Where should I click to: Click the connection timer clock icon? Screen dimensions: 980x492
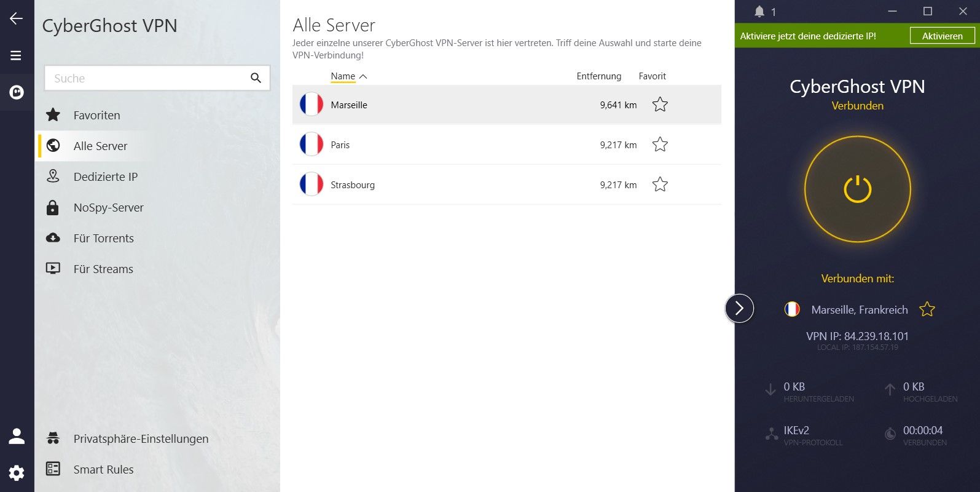tap(890, 434)
